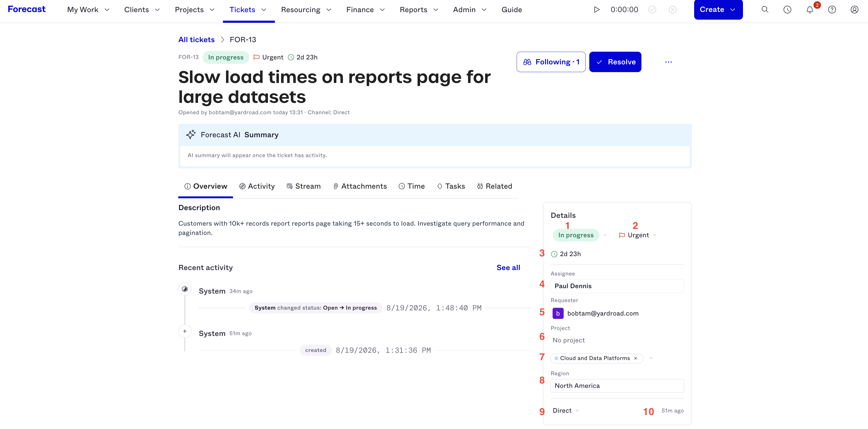Click the 0:00:00 timer display
The image size is (868, 429).
[x=624, y=10]
